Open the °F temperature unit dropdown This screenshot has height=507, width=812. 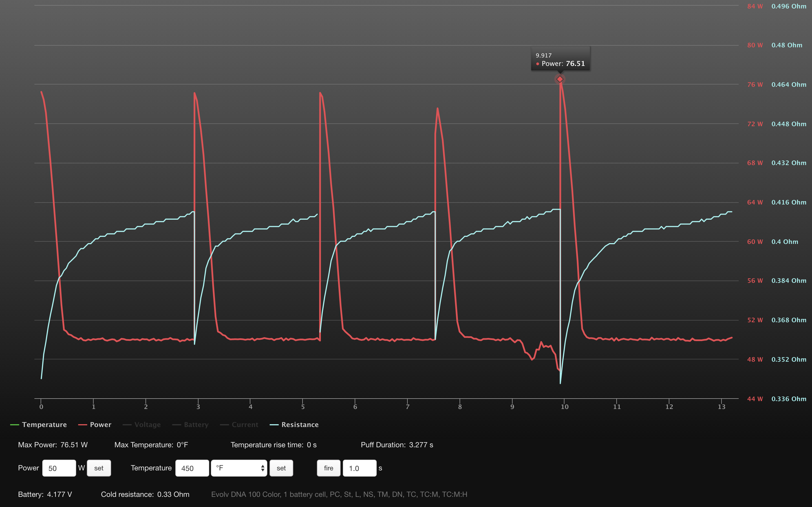click(x=235, y=468)
